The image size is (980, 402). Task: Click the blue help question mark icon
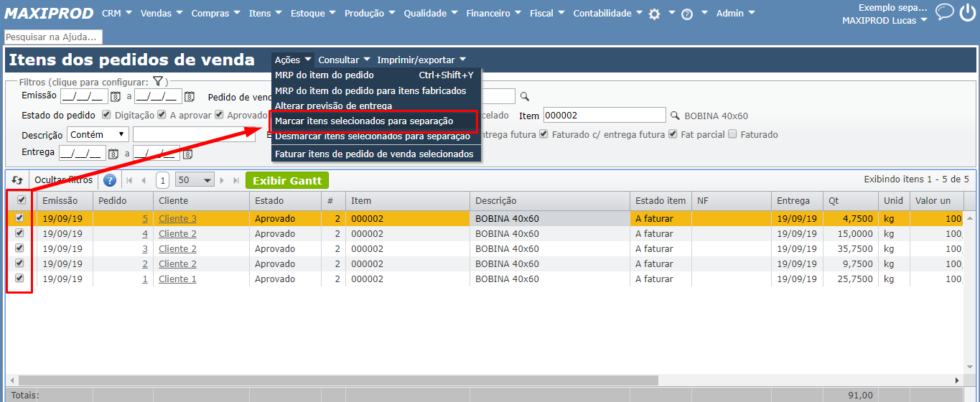pyautogui.click(x=110, y=180)
